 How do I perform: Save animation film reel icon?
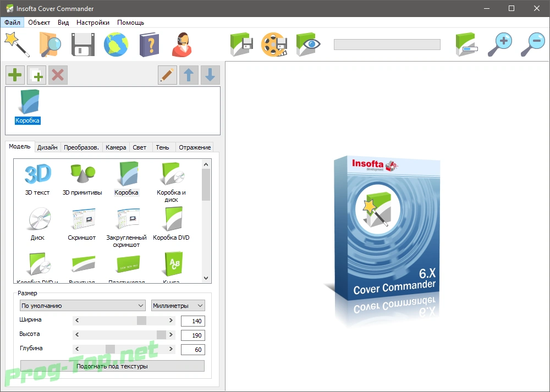point(274,44)
